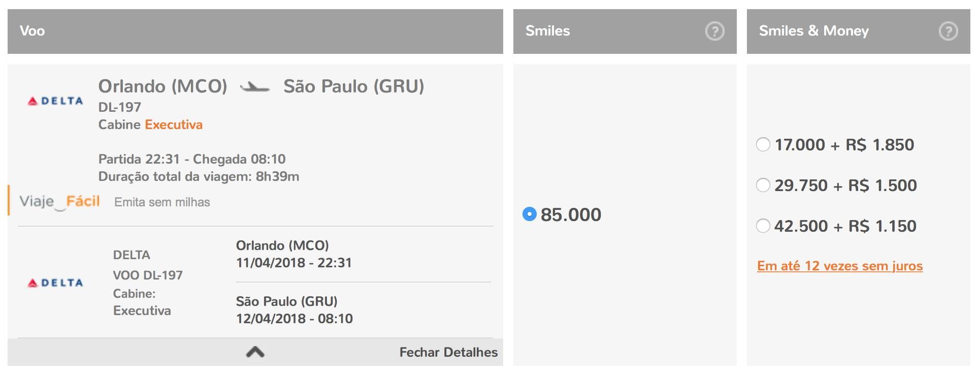Click the Smiles & Money column header
980x371 pixels.
click(859, 31)
